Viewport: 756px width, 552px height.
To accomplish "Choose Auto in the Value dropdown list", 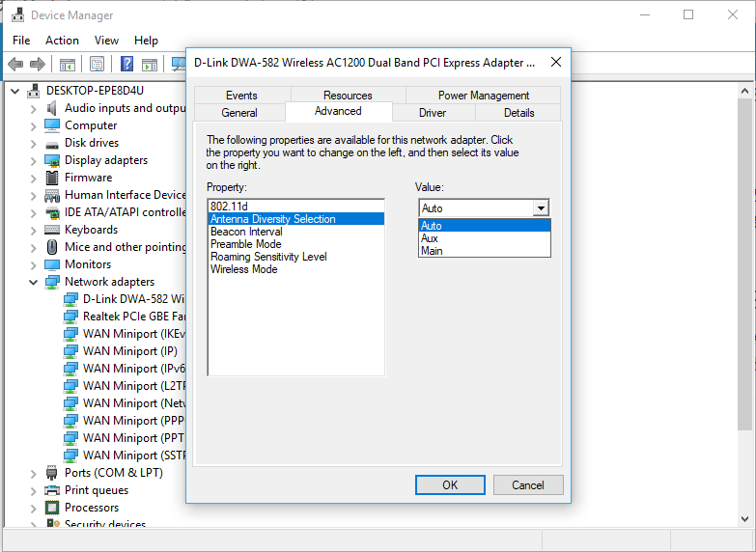I will pos(485,226).
